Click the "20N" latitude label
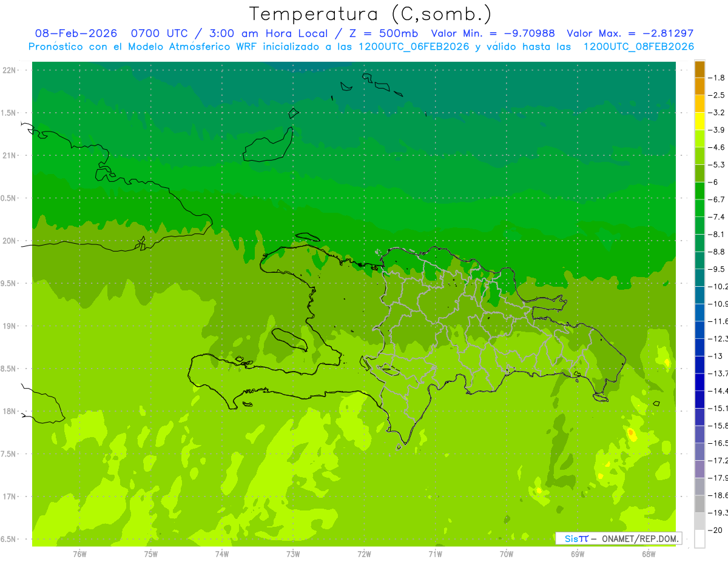Viewport: 728px width, 562px height. pos(10,241)
